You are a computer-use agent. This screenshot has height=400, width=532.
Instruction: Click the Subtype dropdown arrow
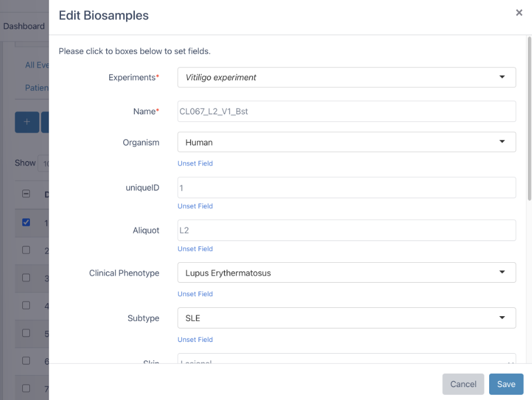[502, 317]
